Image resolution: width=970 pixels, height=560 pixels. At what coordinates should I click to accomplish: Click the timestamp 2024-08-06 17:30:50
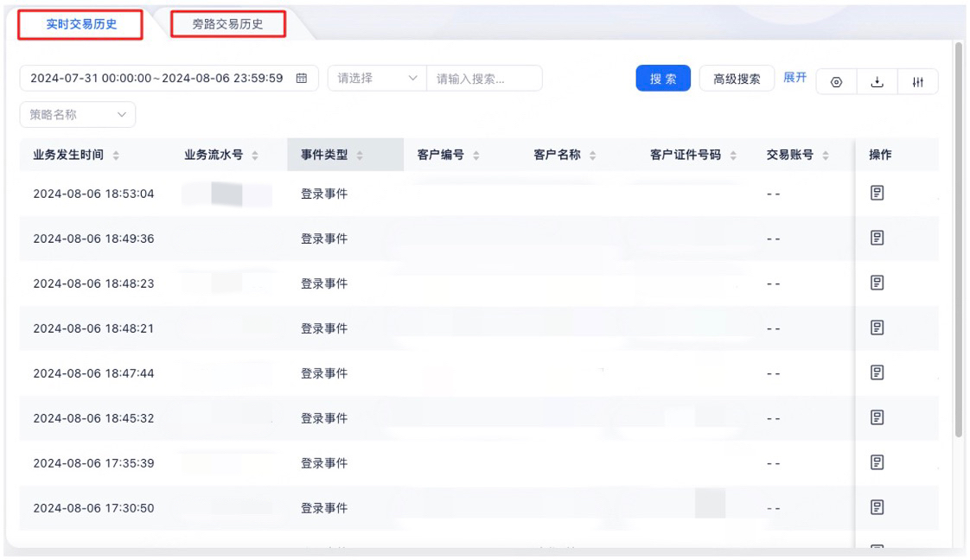(x=93, y=508)
